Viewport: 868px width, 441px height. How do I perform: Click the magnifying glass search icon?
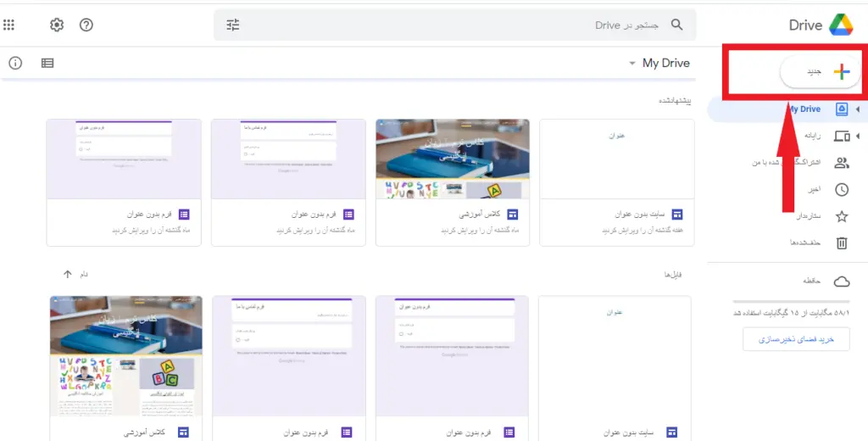tap(676, 25)
